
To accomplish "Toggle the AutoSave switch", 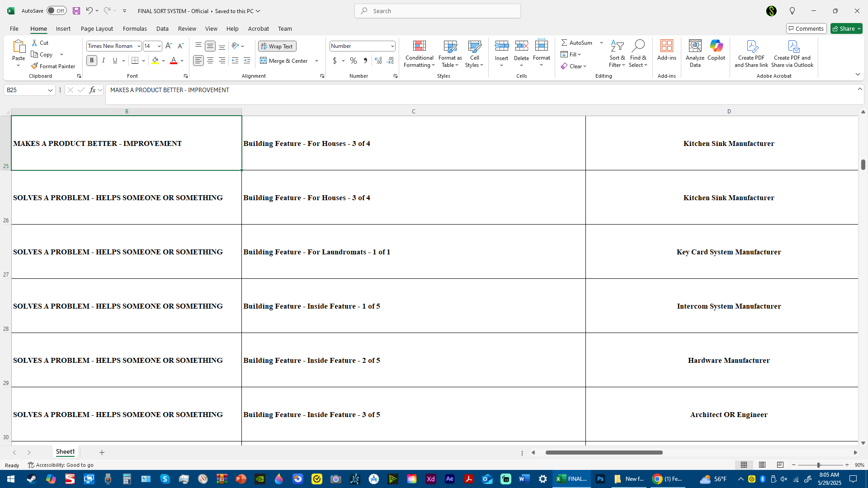I will pyautogui.click(x=57, y=11).
